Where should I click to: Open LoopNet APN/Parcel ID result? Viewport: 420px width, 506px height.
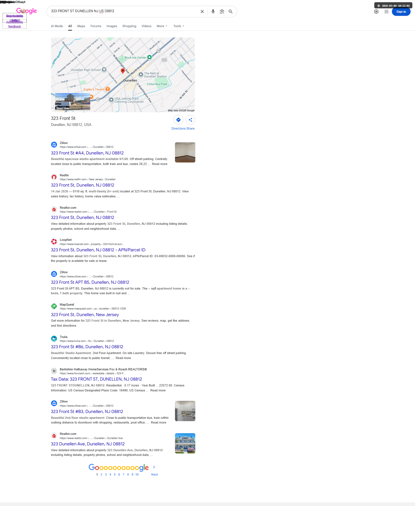click(98, 250)
